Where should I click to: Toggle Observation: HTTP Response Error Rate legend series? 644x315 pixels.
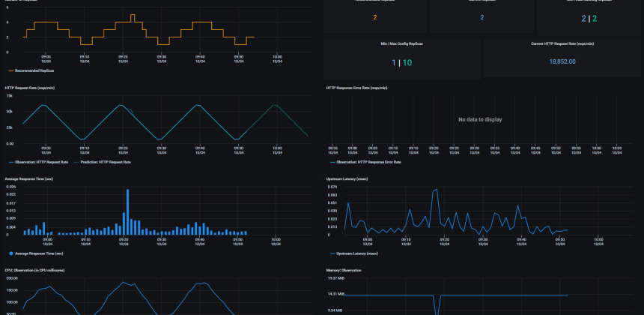[368, 161]
